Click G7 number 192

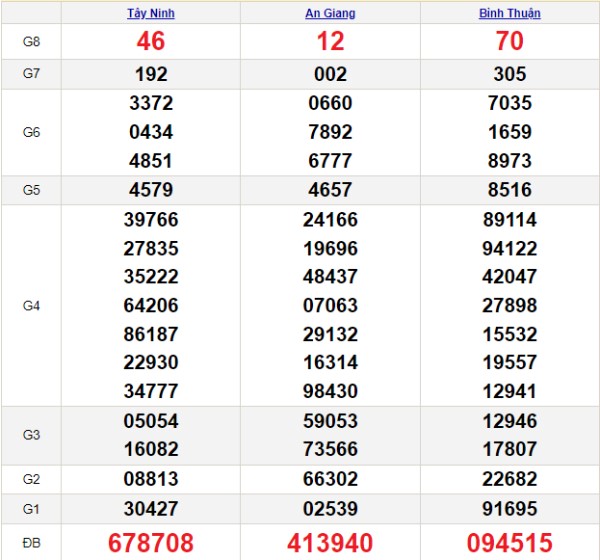click(150, 74)
